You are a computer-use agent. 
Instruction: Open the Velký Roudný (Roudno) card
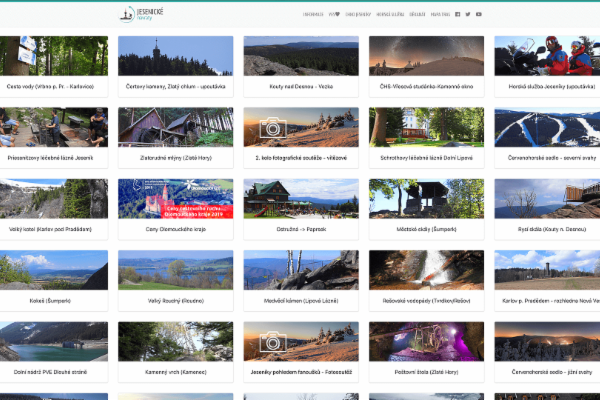(176, 281)
